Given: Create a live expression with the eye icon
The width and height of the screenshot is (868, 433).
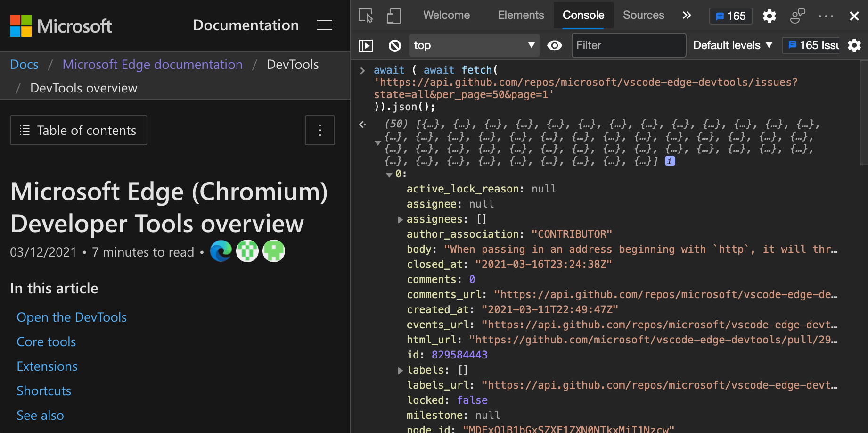Looking at the screenshot, I should (x=555, y=45).
